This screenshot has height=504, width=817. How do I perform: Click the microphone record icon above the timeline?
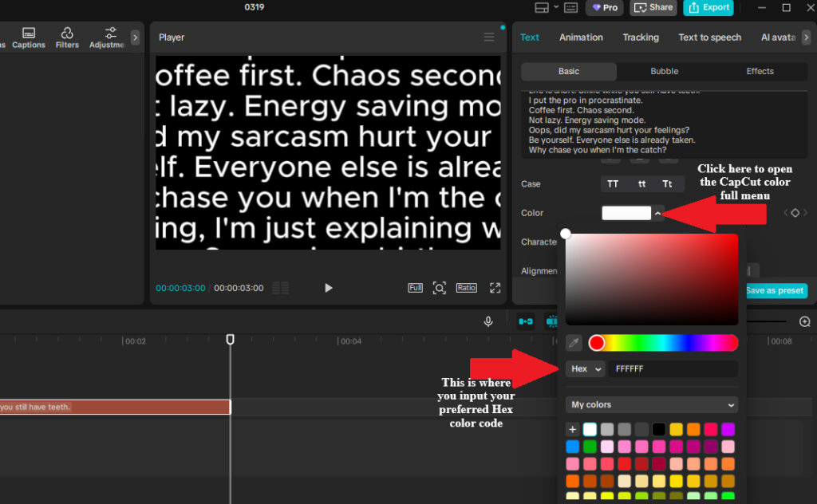click(x=488, y=321)
